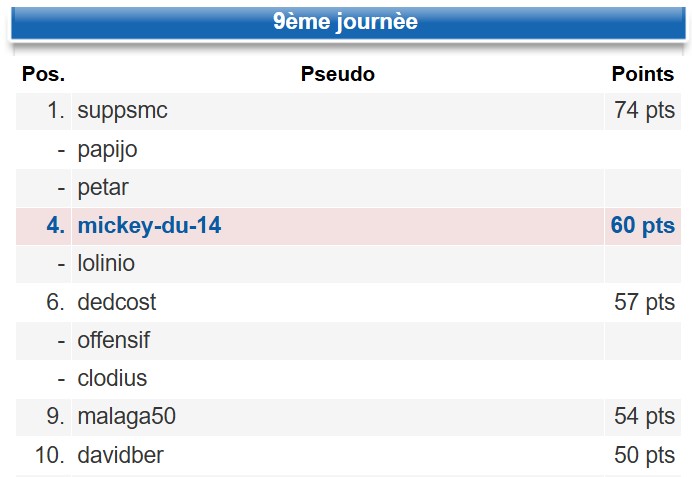Open davidber in tenth position

point(120,456)
